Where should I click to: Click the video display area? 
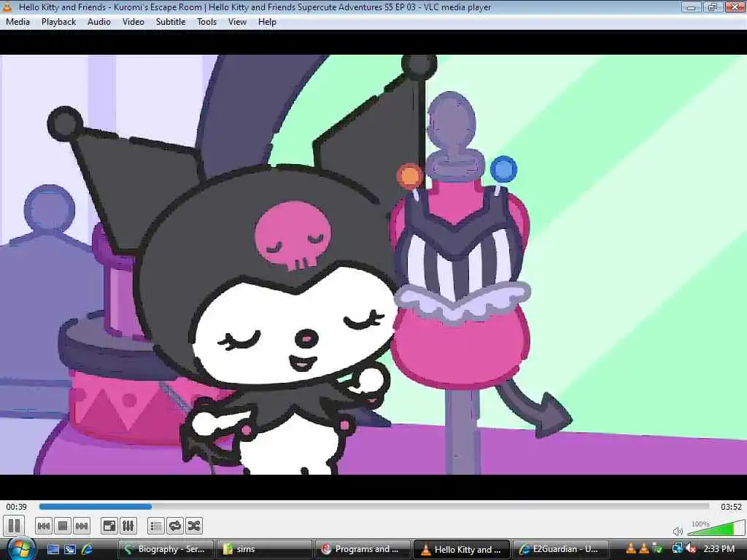pyautogui.click(x=373, y=264)
